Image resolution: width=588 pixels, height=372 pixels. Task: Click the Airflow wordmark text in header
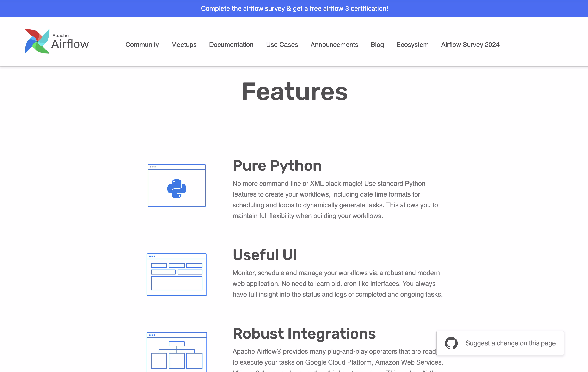coord(70,44)
